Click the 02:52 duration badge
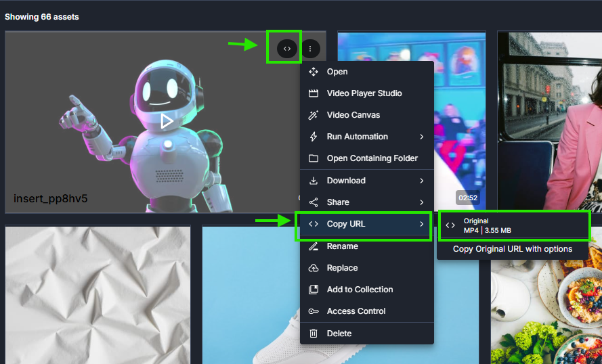Screen dimensions: 602x364 pyautogui.click(x=468, y=198)
